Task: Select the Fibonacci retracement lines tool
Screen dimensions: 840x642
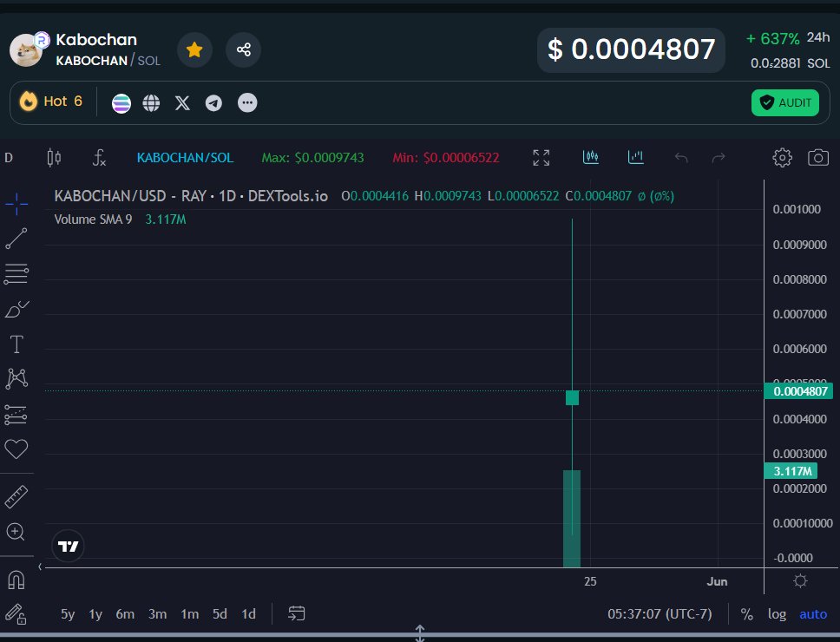Action: coord(16,273)
